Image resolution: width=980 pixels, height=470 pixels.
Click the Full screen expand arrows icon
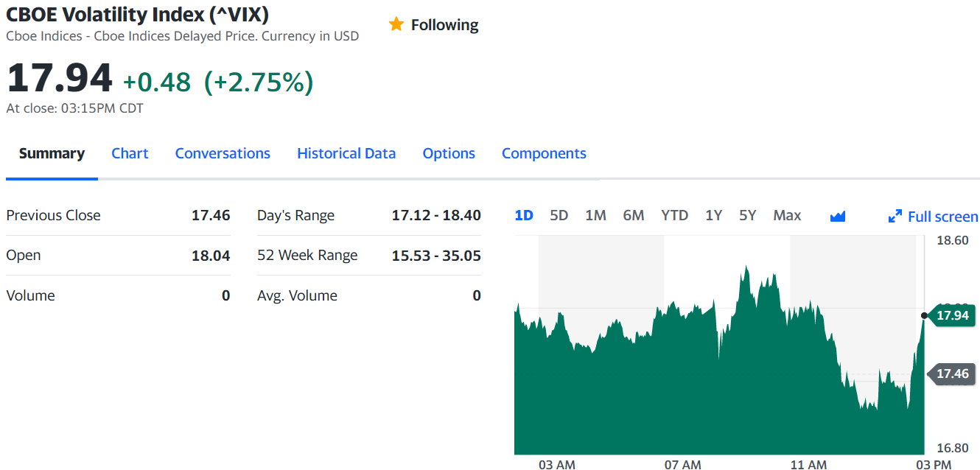pos(895,217)
